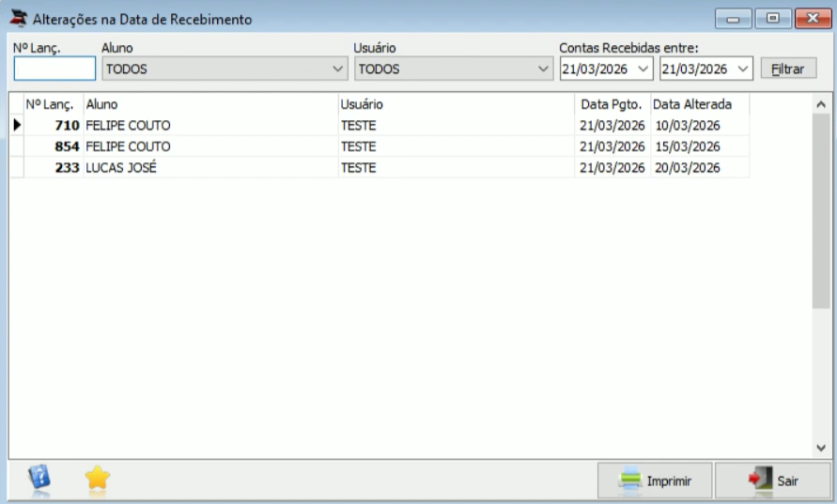Click FELIPE COUTO in row 710
Viewport: 837px width, 504px height.
[128, 126]
